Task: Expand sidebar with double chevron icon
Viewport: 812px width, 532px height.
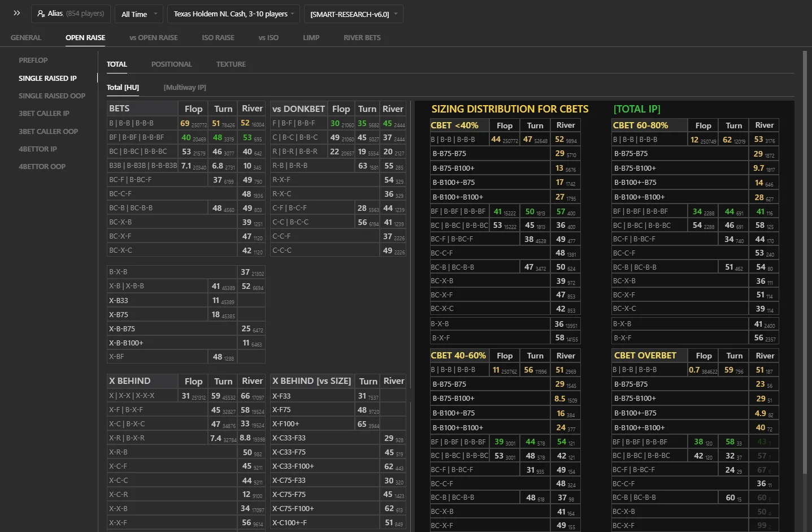Action: [x=17, y=13]
